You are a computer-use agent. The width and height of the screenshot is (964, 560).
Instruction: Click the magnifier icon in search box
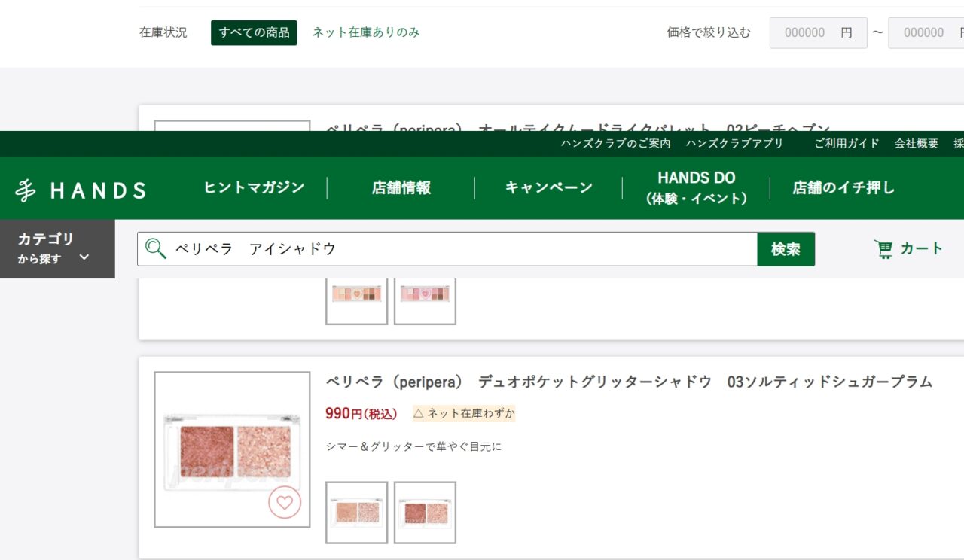click(155, 248)
